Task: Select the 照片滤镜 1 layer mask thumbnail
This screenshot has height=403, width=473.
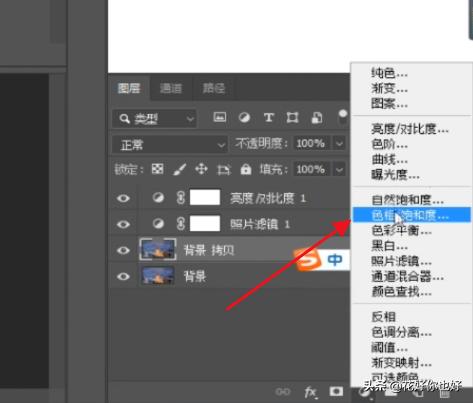Action: coord(205,223)
